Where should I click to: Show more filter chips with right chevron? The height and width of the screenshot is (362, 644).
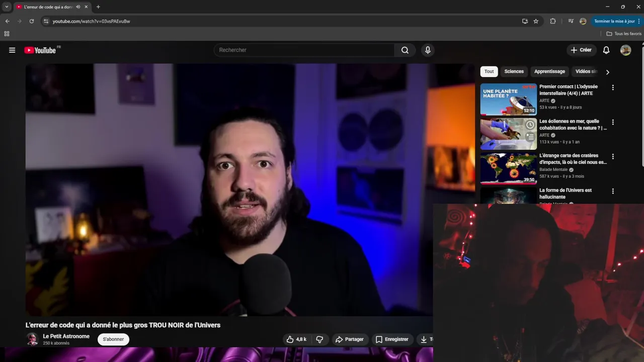[x=607, y=72]
